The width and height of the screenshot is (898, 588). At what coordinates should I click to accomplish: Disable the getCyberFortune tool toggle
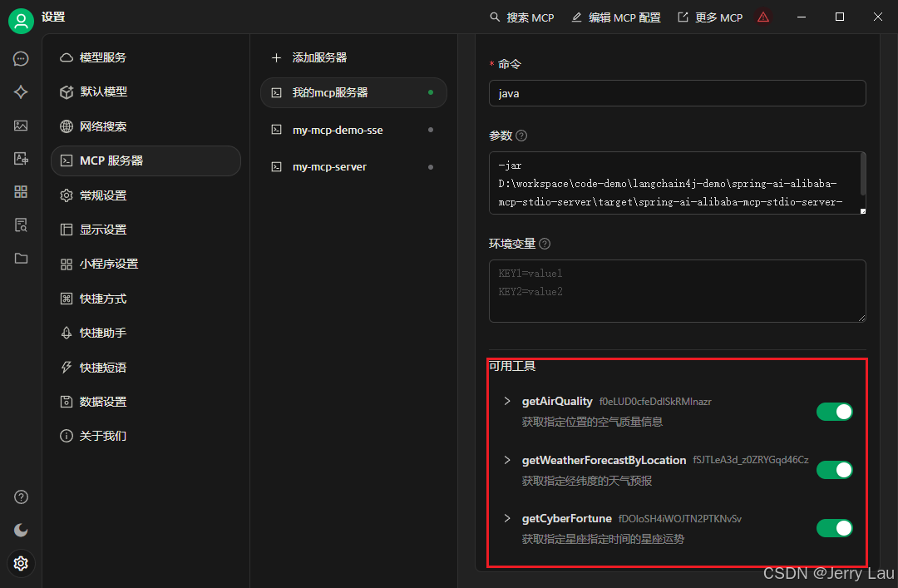pyautogui.click(x=835, y=528)
